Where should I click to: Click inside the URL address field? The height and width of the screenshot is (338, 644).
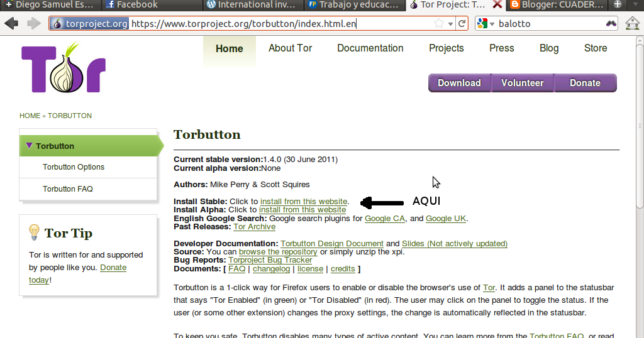[281, 24]
